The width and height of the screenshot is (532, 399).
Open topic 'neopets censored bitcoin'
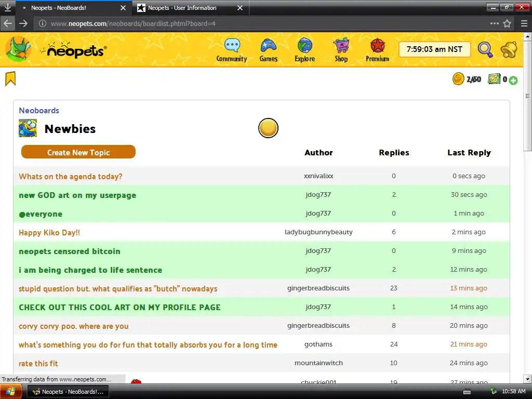pyautogui.click(x=70, y=251)
